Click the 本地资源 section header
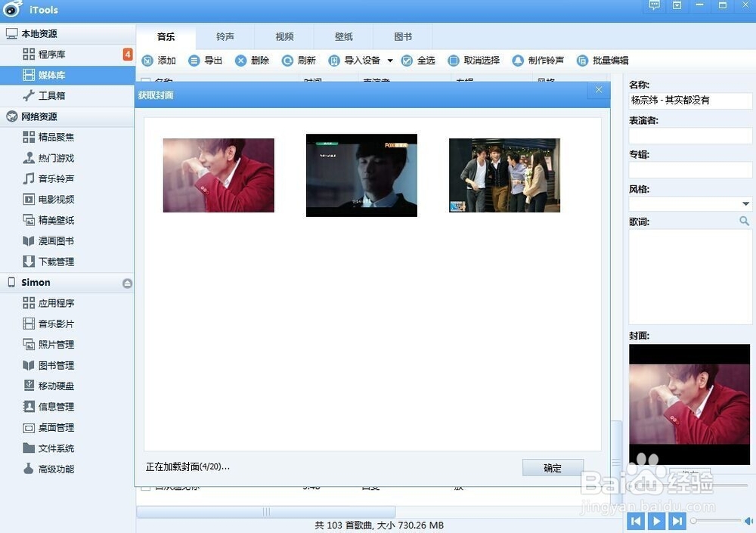The height and width of the screenshot is (533, 756). [x=67, y=34]
